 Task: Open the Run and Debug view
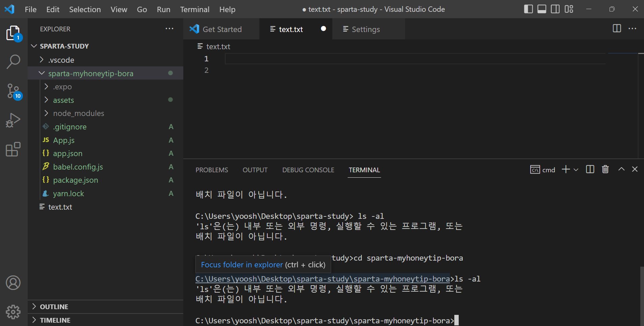point(14,120)
